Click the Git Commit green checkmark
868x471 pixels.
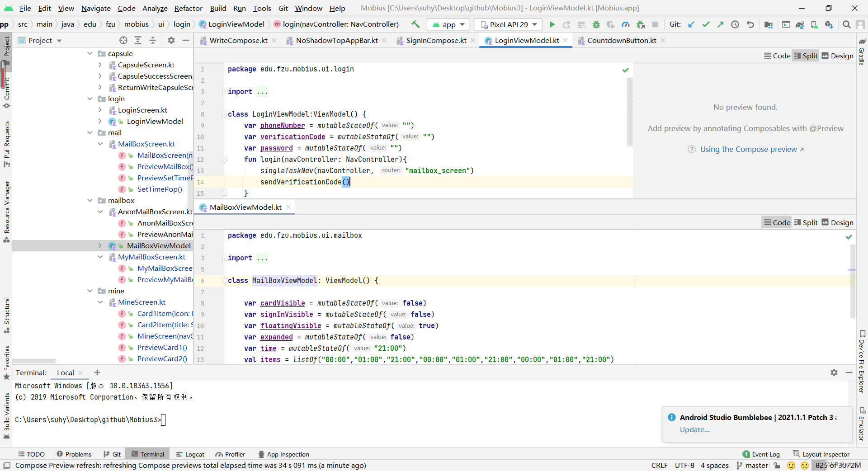click(706, 24)
